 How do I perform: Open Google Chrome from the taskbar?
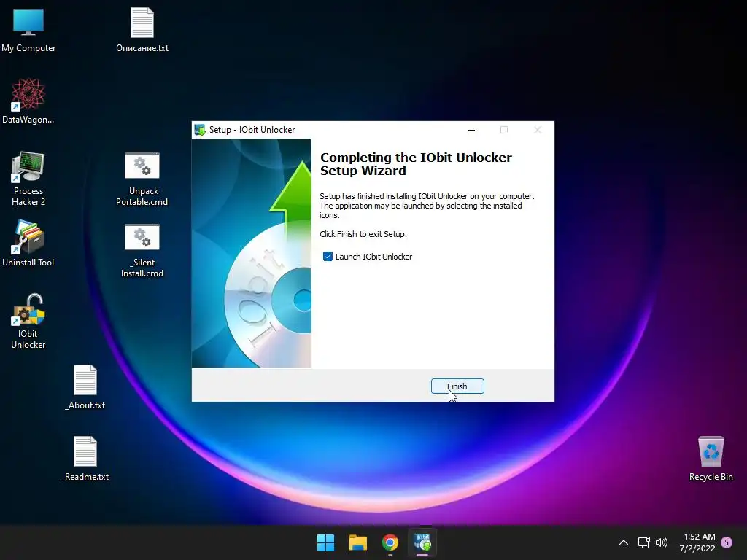[x=390, y=542]
